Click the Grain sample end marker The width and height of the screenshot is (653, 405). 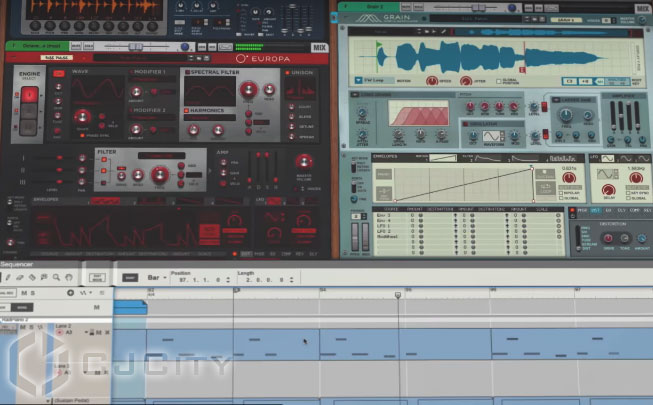pyautogui.click(x=522, y=70)
